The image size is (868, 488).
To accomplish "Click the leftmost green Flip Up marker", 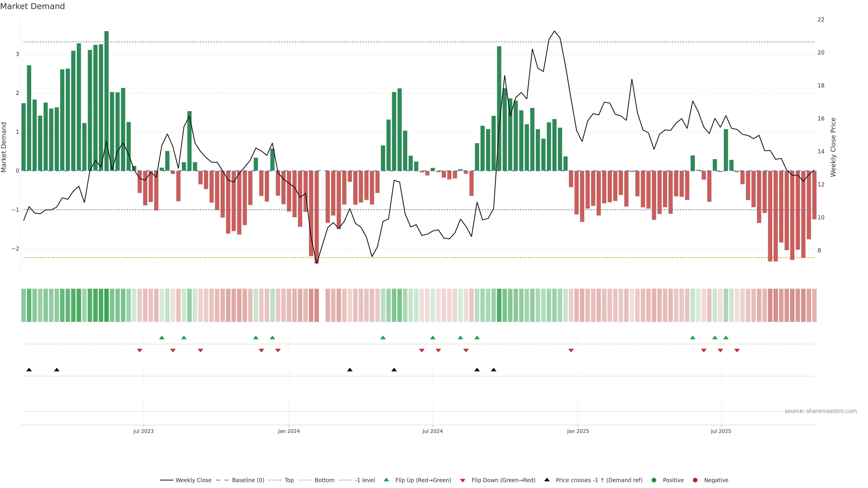I will (162, 338).
